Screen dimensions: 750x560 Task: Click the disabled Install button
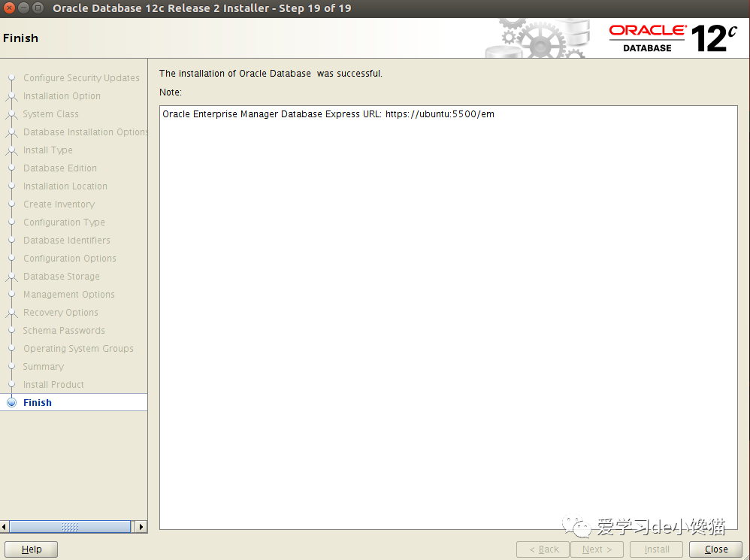coord(656,549)
